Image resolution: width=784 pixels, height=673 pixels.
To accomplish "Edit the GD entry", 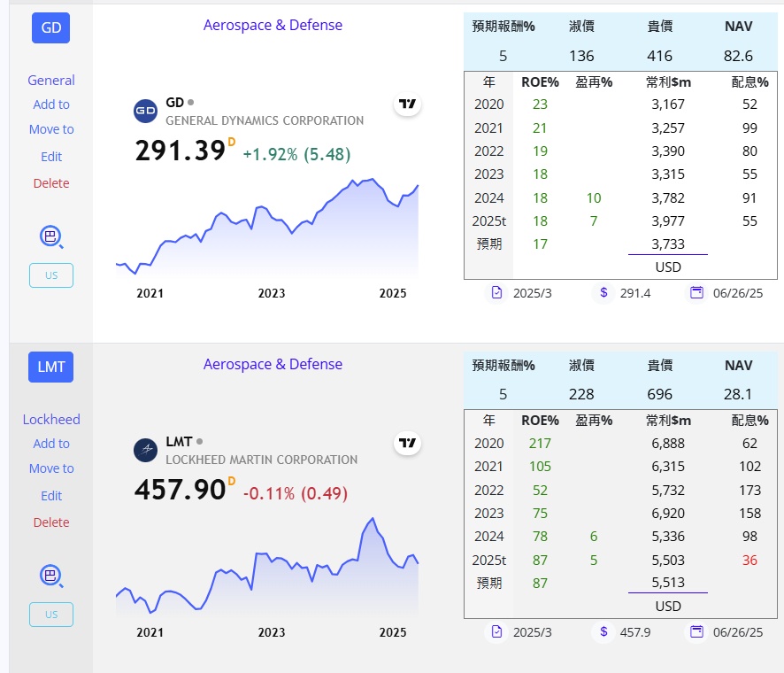I will [51, 157].
